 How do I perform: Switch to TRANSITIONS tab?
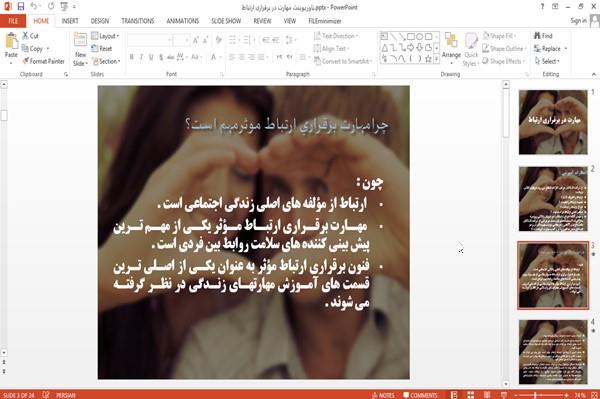tap(138, 21)
